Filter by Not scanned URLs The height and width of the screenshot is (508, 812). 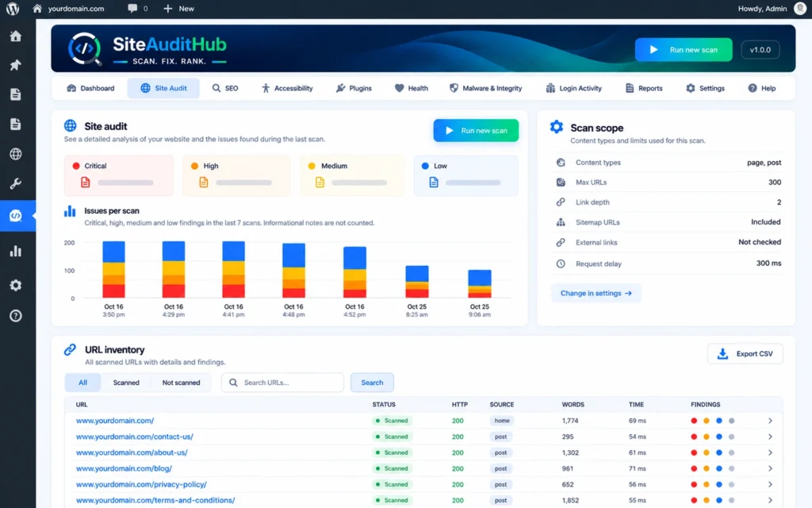coord(181,383)
